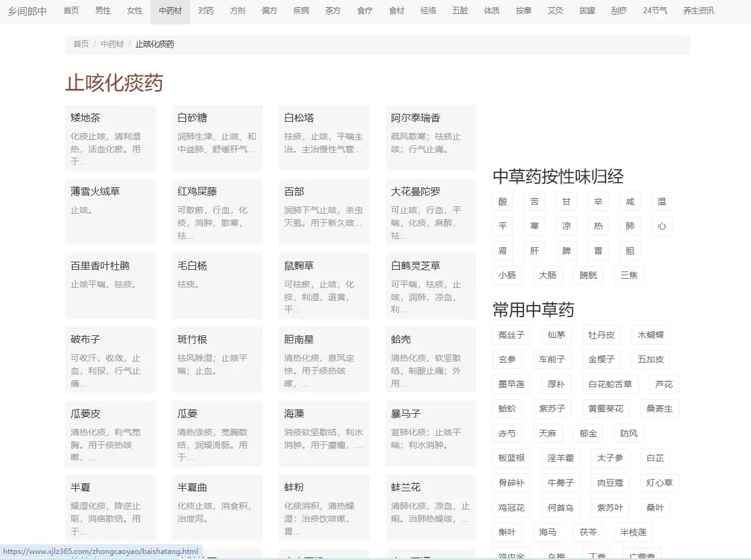Filter by the 膀胱 meridian tag

tap(588, 275)
